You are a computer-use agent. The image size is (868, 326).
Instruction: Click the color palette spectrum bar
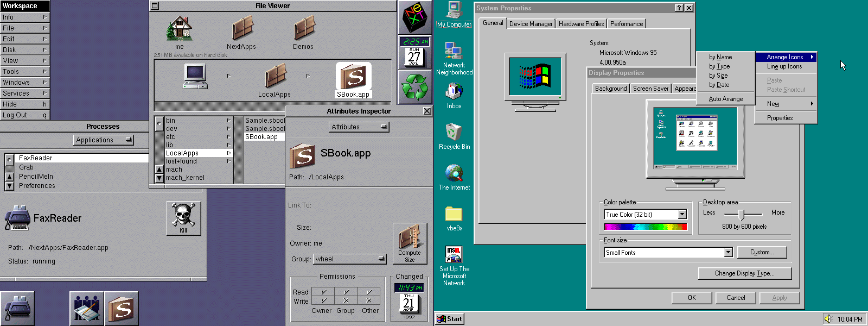tap(646, 227)
